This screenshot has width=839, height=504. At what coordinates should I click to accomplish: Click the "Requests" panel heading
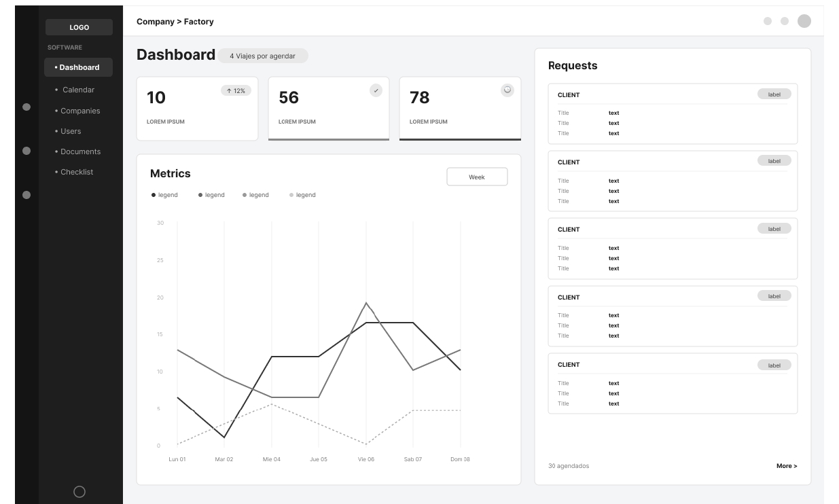point(573,66)
